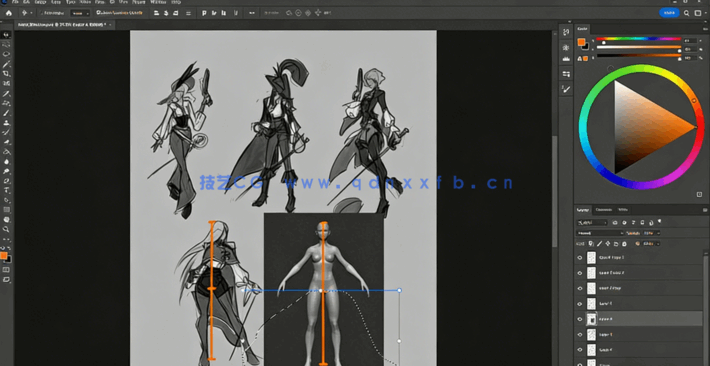Toggle visibility of the second layer from top
Viewport: 710px width, 366px height.
pos(580,273)
